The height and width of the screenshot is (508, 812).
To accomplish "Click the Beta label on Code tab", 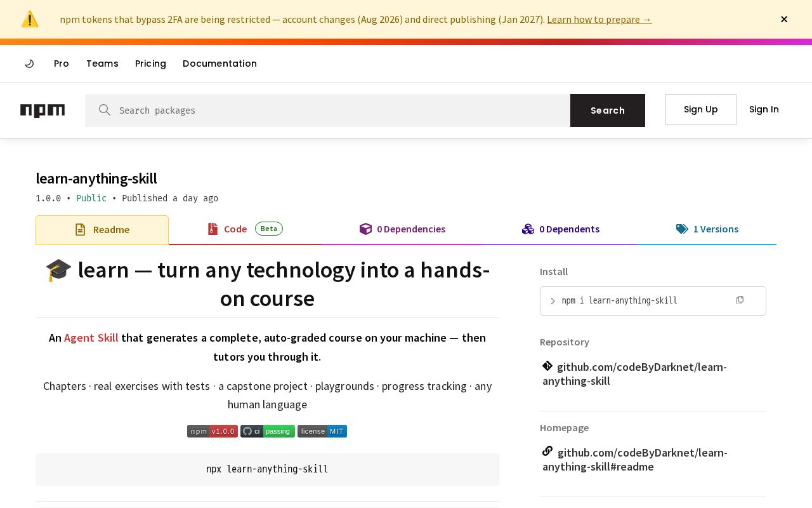I will 269,229.
